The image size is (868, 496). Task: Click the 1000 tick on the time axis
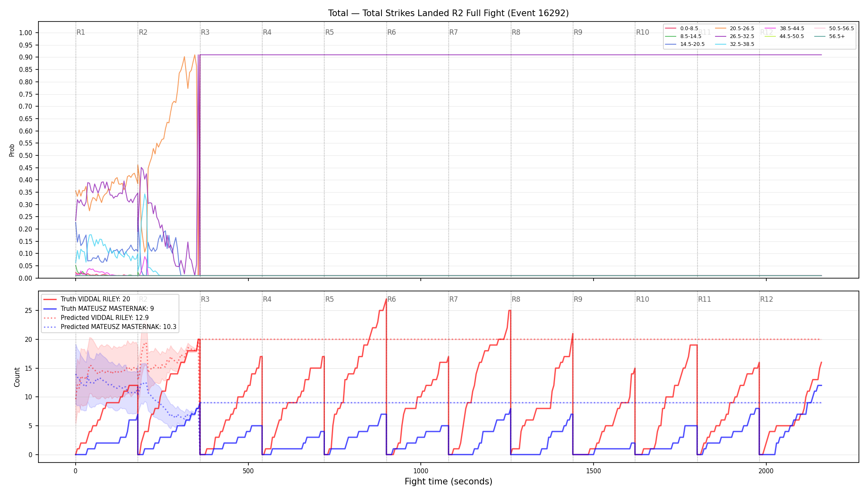point(421,471)
